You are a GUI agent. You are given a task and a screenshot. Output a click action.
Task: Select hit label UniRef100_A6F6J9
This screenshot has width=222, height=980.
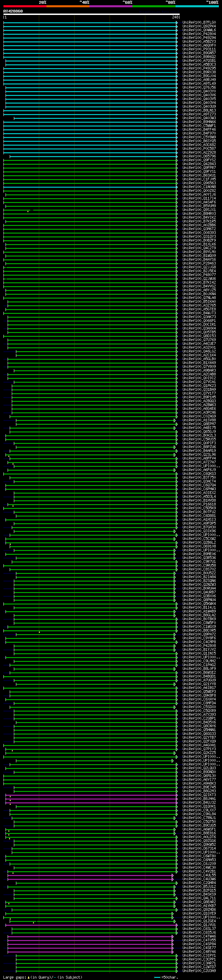pyautogui.click(x=199, y=470)
